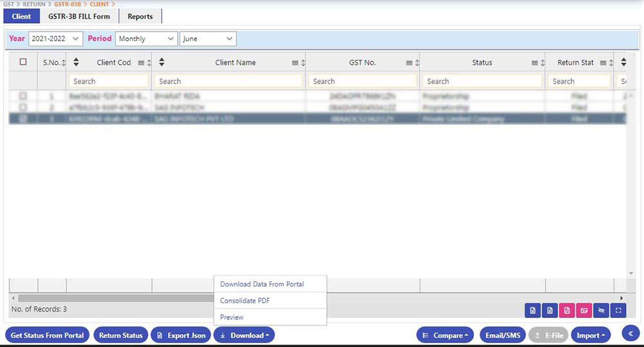Click the Client Name search field
This screenshot has height=347, width=644.
click(x=229, y=81)
